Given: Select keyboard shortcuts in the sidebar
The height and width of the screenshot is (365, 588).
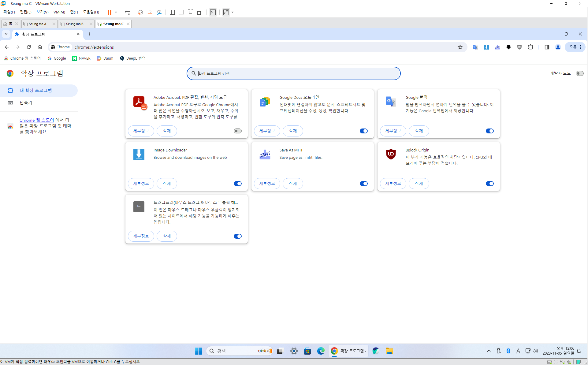Looking at the screenshot, I should (26, 102).
